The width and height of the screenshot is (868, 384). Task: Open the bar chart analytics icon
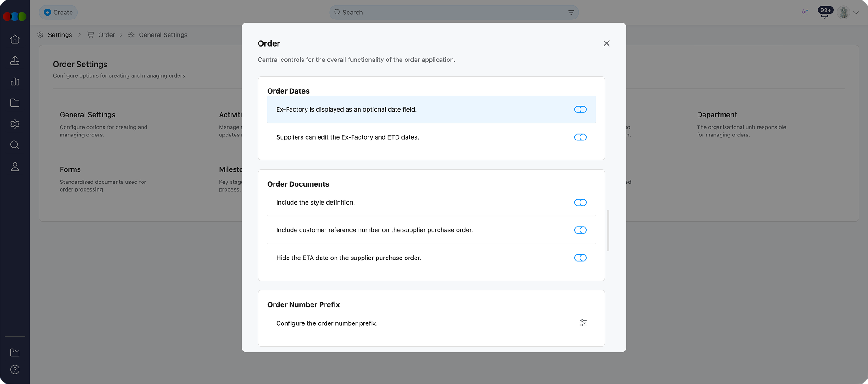[15, 82]
